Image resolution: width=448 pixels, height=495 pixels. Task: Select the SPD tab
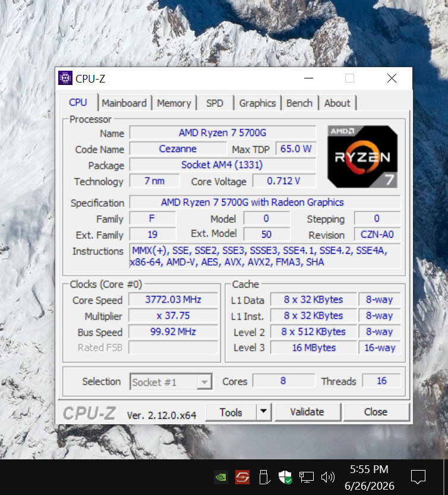(x=214, y=103)
